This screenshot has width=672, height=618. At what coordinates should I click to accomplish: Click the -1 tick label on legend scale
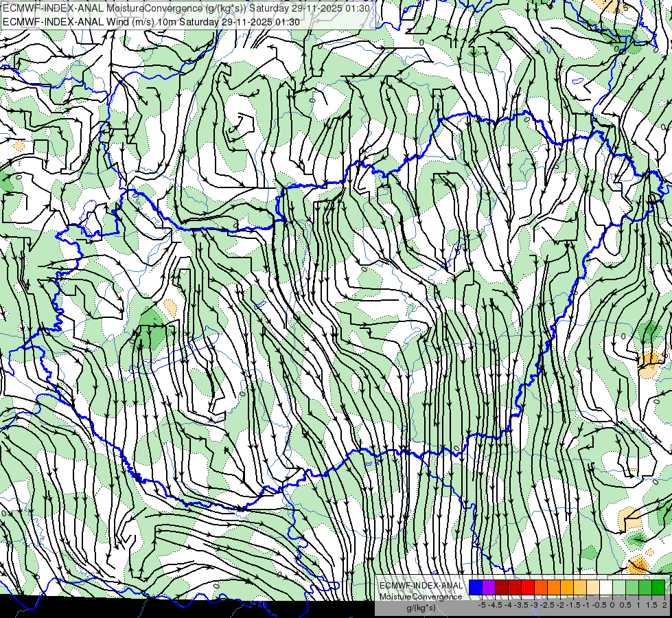(586, 605)
